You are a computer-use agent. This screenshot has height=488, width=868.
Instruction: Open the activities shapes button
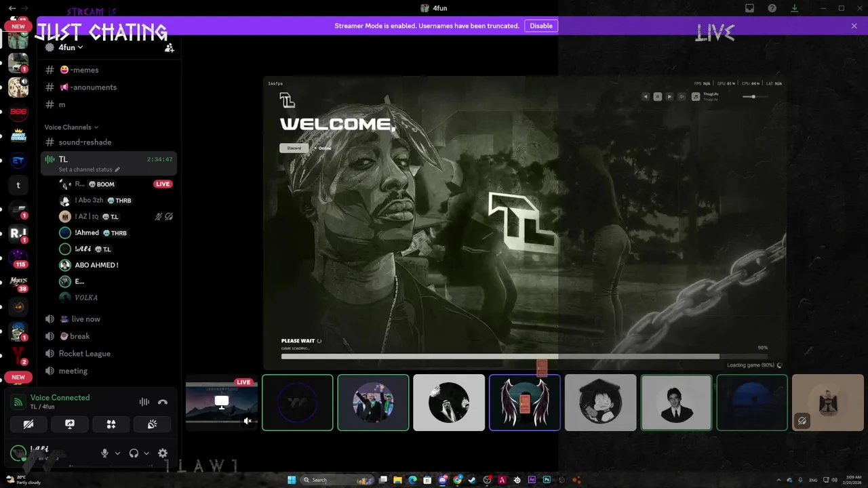(111, 424)
